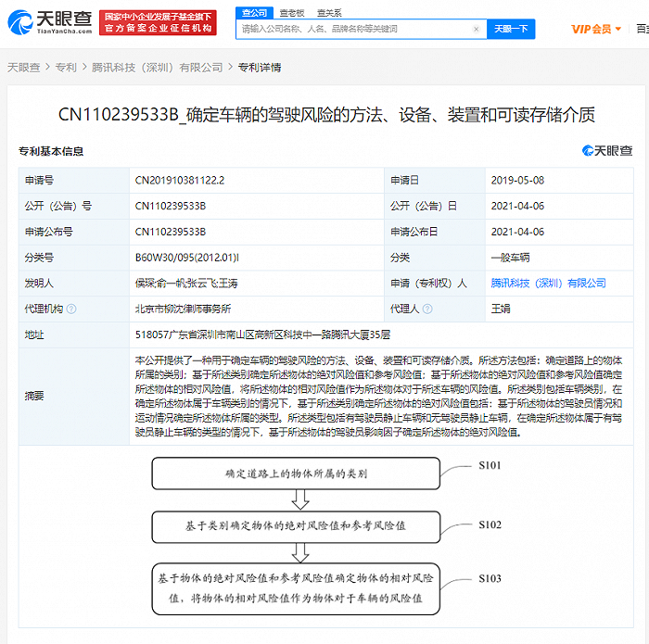Go to 天眼查 breadcrumb link

pos(23,68)
